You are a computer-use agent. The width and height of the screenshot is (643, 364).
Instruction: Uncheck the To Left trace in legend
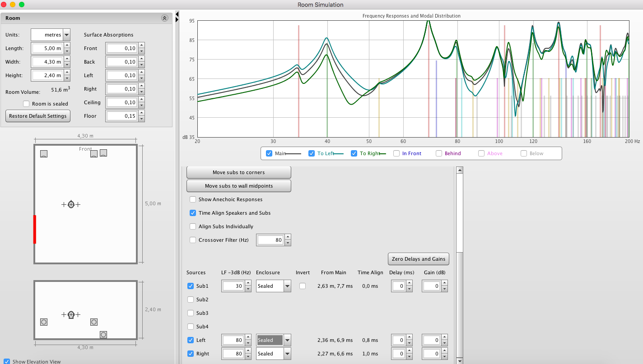(x=312, y=153)
